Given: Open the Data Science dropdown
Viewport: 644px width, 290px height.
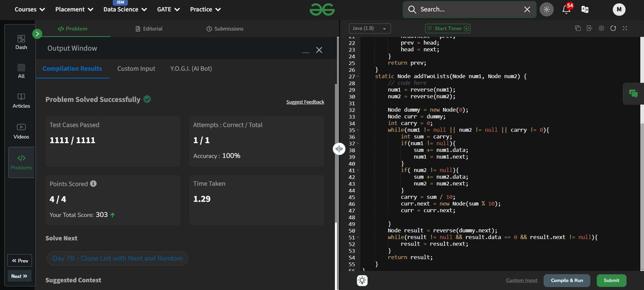Looking at the screenshot, I should (x=125, y=9).
